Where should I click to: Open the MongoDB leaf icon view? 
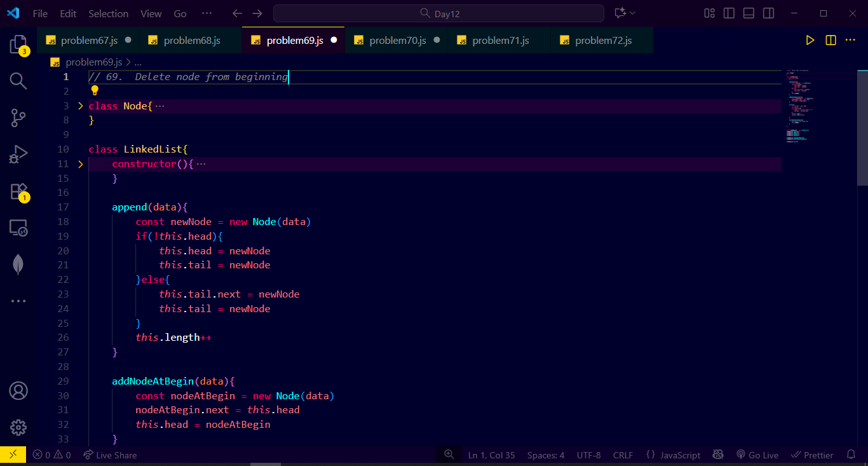(18, 264)
